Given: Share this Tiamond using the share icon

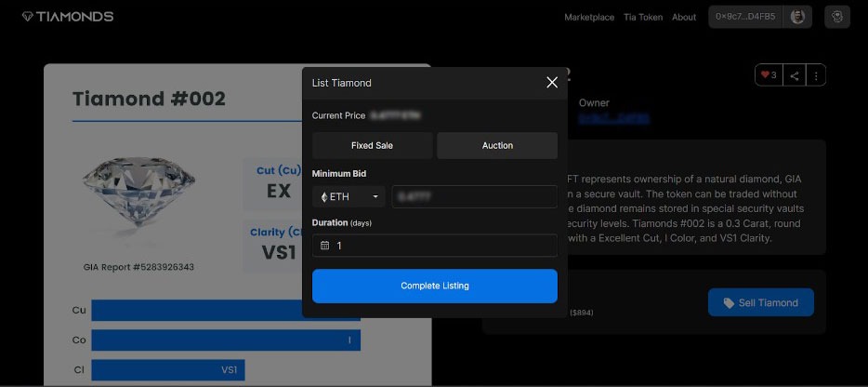Looking at the screenshot, I should pos(795,75).
